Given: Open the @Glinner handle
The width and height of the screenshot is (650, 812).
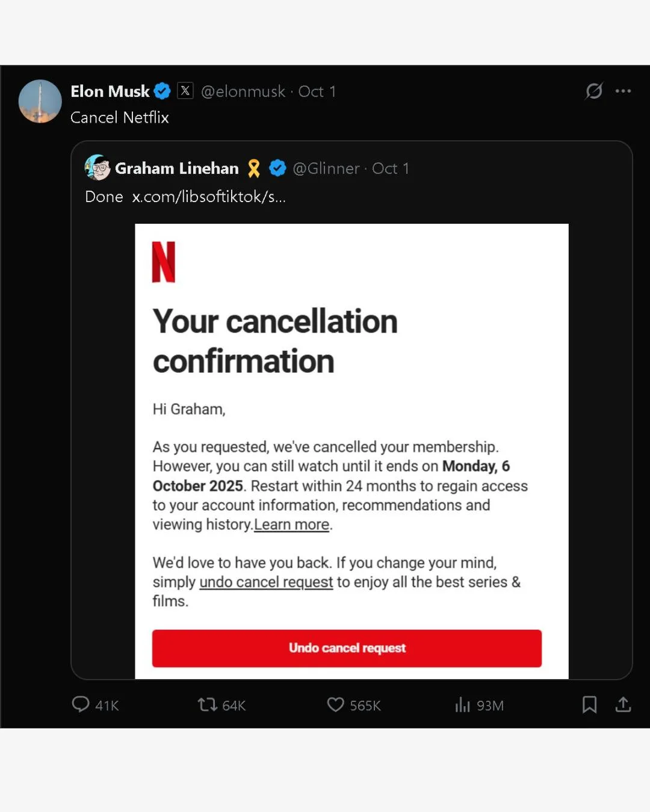Looking at the screenshot, I should coord(326,168).
